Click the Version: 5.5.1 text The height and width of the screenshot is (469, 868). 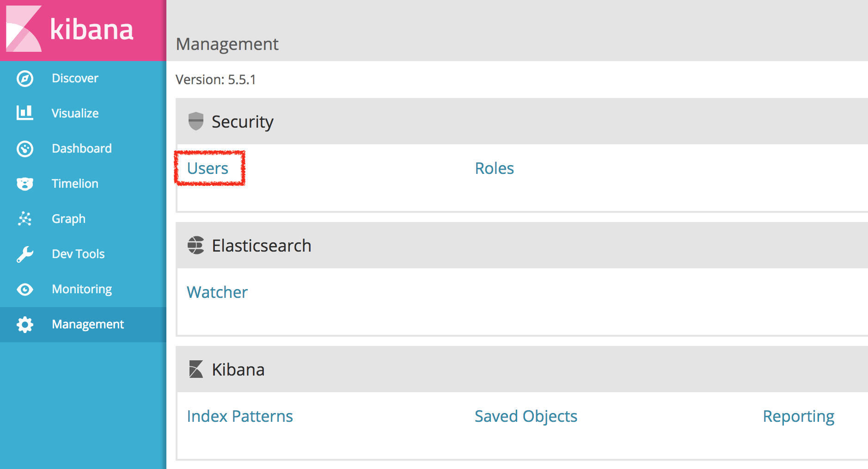(x=215, y=80)
